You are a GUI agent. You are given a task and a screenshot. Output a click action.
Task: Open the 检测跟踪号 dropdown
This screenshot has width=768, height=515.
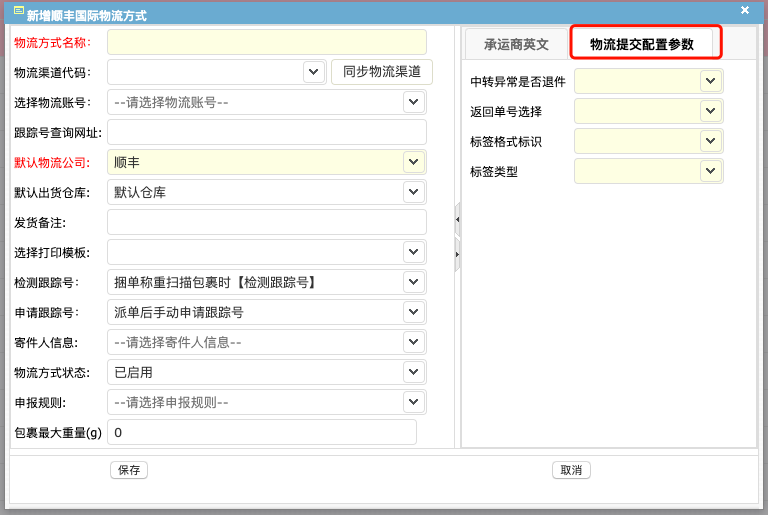[x=414, y=282]
